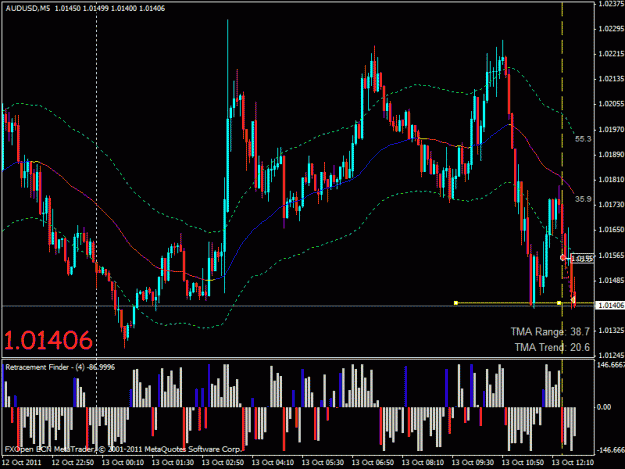Click the 13 Oct 09:30 time label
Screen dimensions: 625x469
coord(473,463)
